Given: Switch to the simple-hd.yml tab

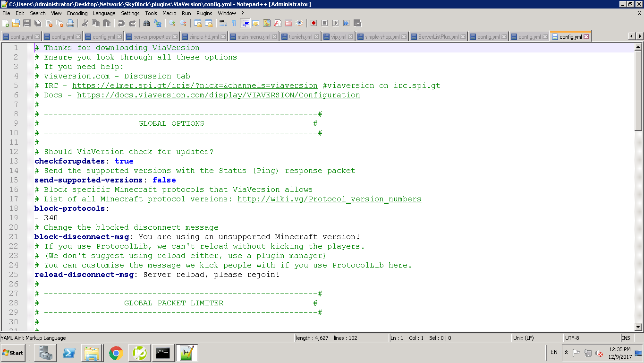Looking at the screenshot, I should click(204, 37).
